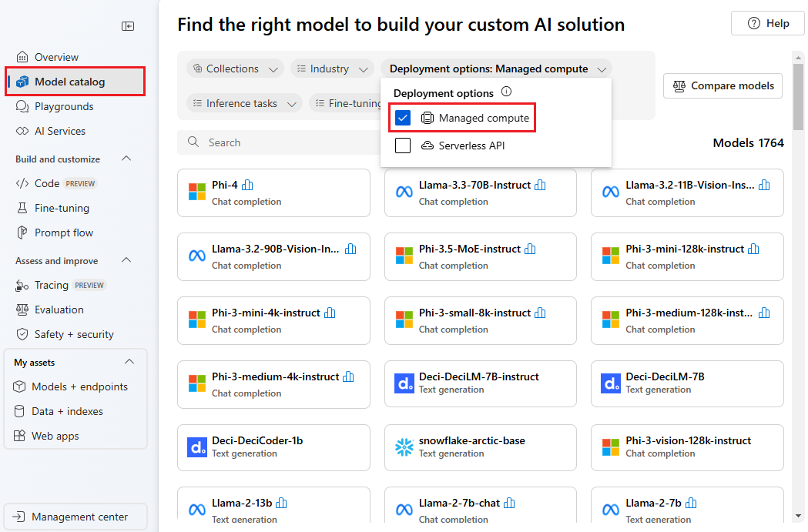808x532 pixels.
Task: Click benchmark icon beside Phi-3-mini-4k-instruct
Action: [x=330, y=313]
